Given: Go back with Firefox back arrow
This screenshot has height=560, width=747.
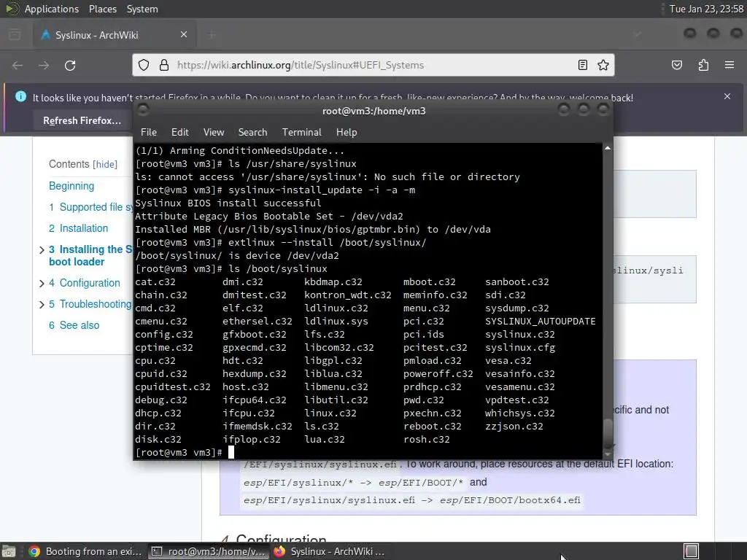Looking at the screenshot, I should [x=18, y=65].
